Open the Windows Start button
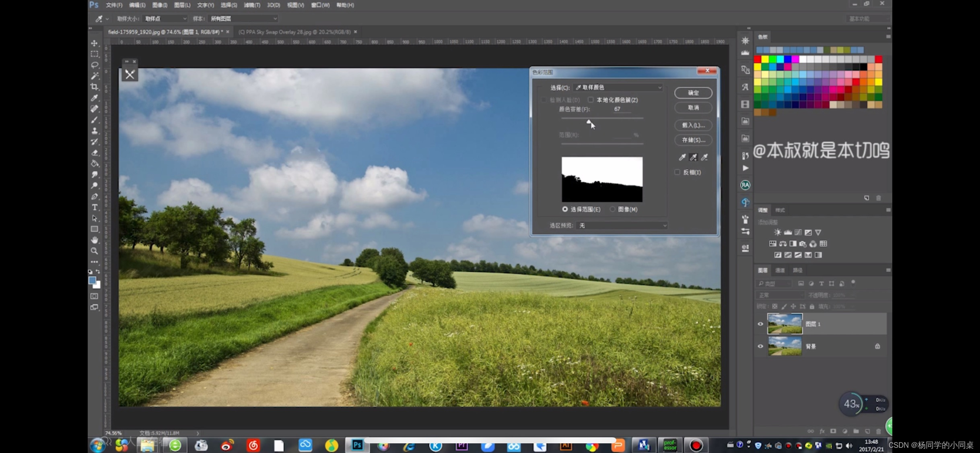 [97, 445]
